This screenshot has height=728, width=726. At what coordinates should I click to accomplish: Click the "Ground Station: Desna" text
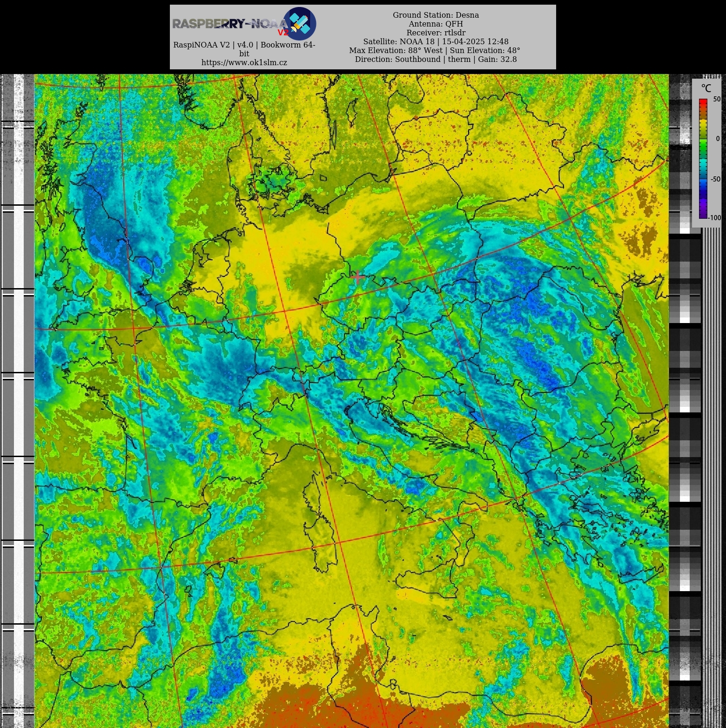436,15
